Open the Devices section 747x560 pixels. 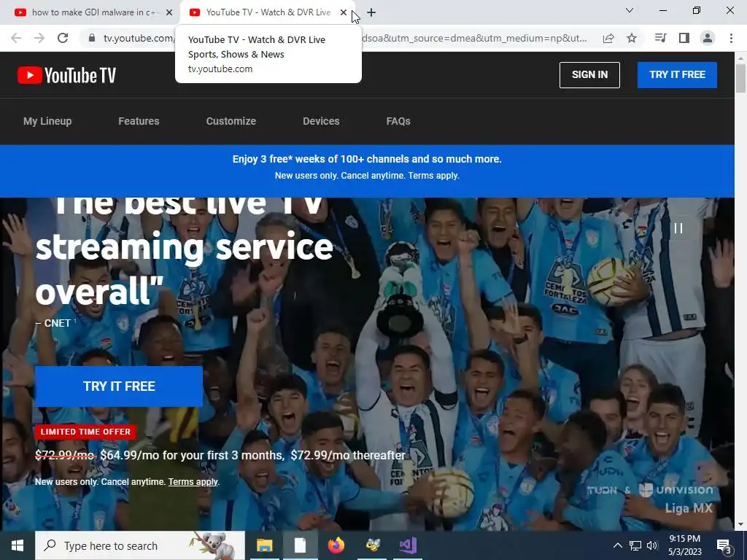coord(321,122)
